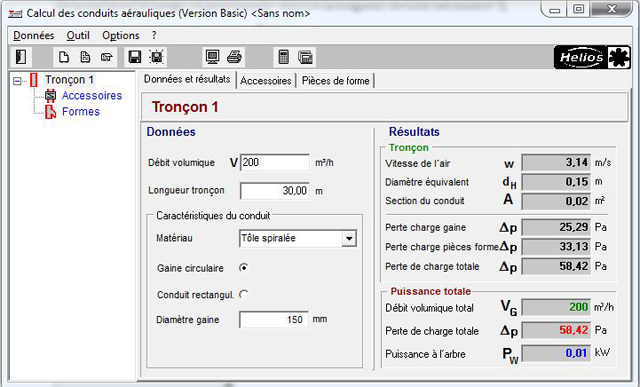640x387 pixels.
Task: Open Accessoires link in tree
Action: click(92, 96)
